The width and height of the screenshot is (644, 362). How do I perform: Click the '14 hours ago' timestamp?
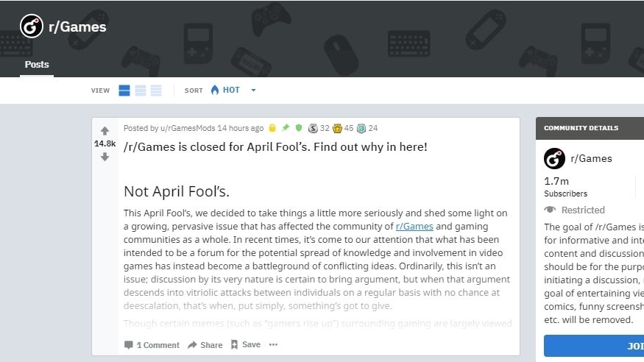pos(240,128)
